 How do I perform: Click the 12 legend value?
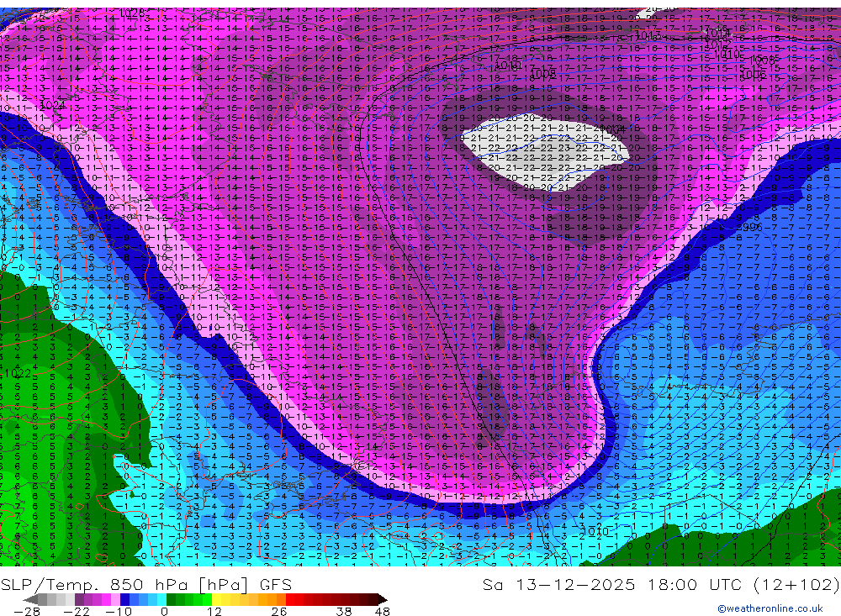[214, 611]
